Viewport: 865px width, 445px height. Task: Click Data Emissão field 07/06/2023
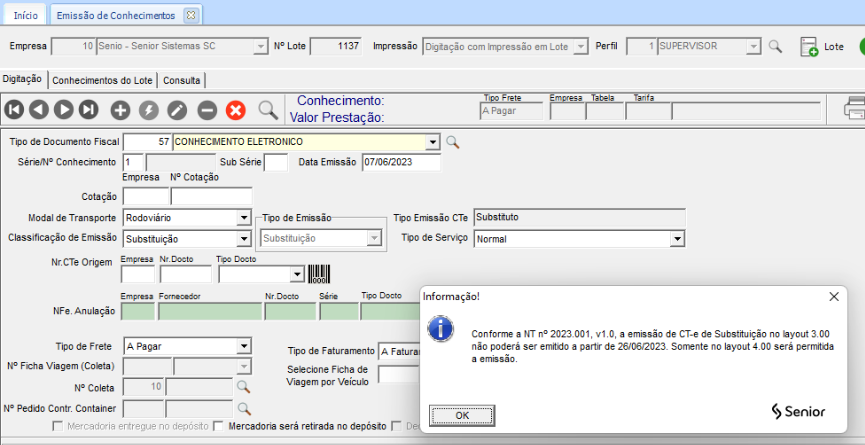click(x=402, y=163)
